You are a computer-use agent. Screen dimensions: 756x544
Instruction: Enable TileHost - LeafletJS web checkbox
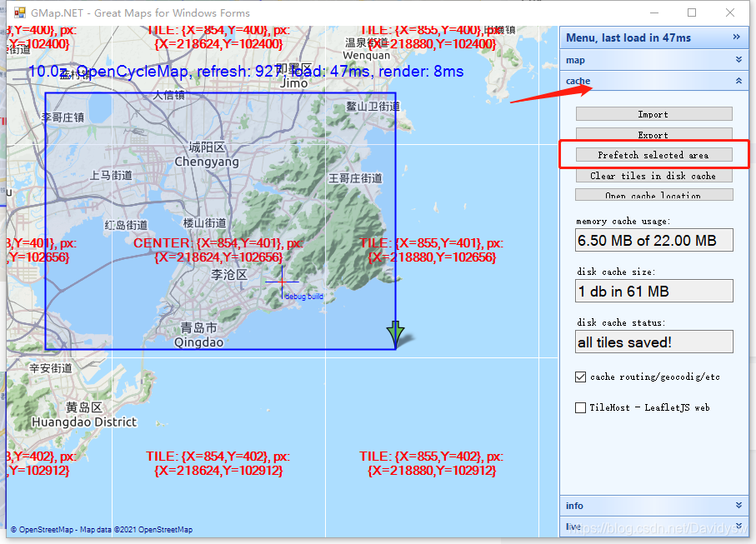pyautogui.click(x=580, y=407)
